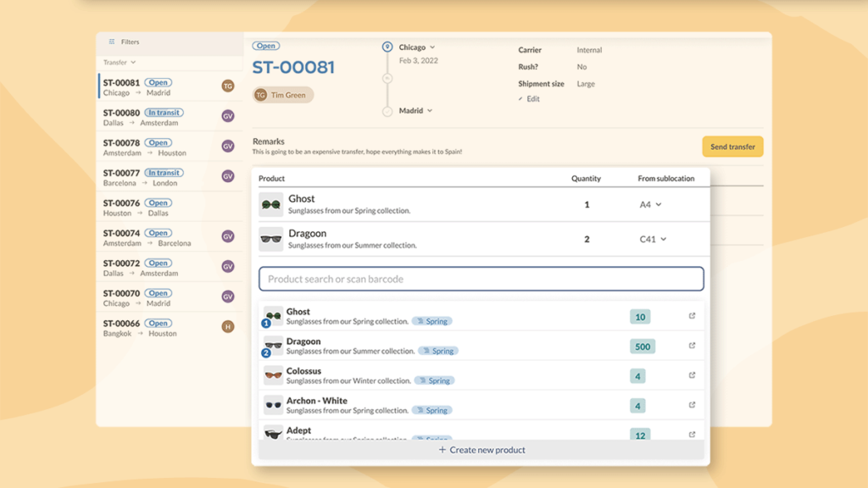The image size is (868, 488).
Task: Open Ghost search result in new tab
Action: pyautogui.click(x=692, y=315)
